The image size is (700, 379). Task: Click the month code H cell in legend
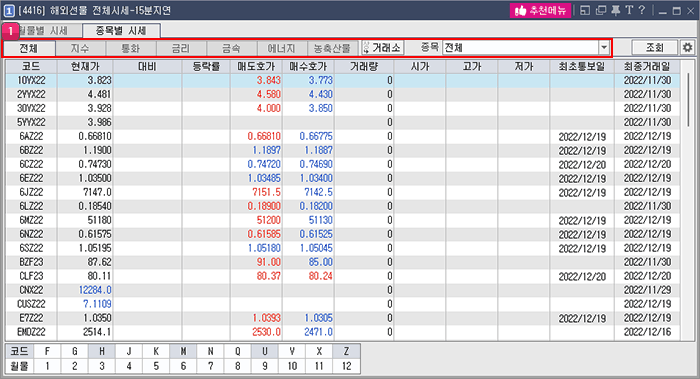[x=102, y=351]
